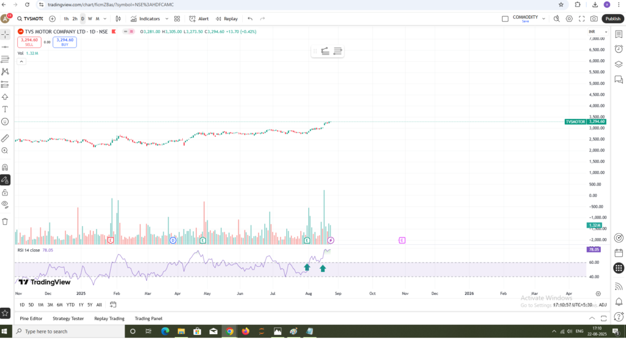Image resolution: width=626 pixels, height=364 pixels.
Task: Toggle hide all drawings eye icon
Action: (5, 205)
